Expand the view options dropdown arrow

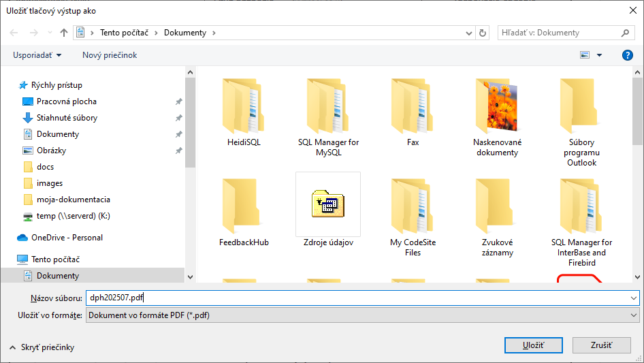click(x=600, y=55)
